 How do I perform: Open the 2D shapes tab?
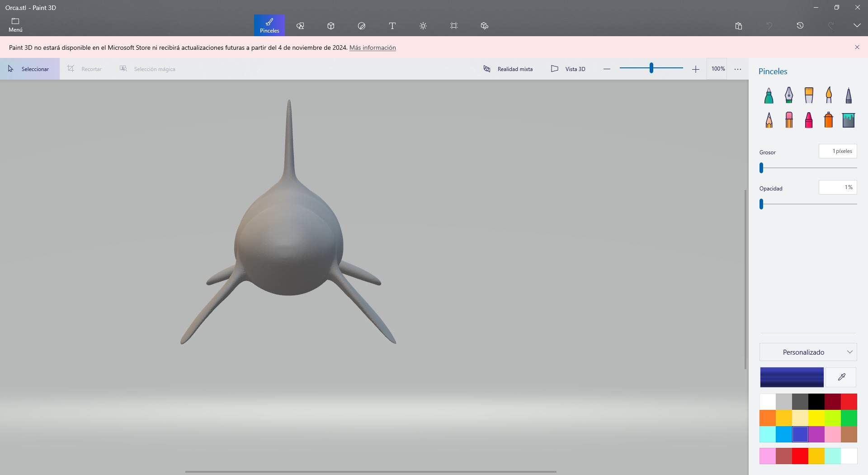tap(300, 26)
